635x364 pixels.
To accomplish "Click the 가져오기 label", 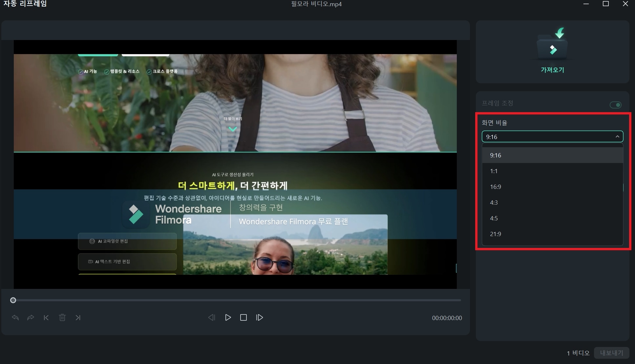I will (x=553, y=70).
